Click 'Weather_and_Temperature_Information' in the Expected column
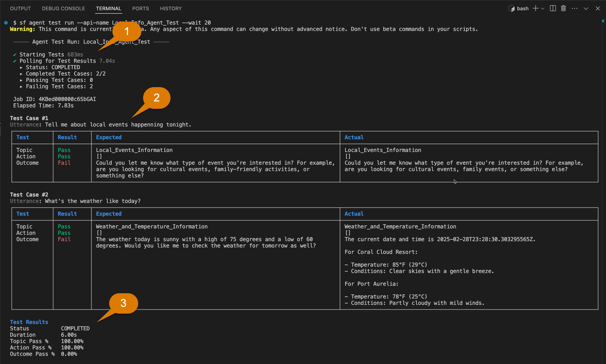 coord(152,227)
